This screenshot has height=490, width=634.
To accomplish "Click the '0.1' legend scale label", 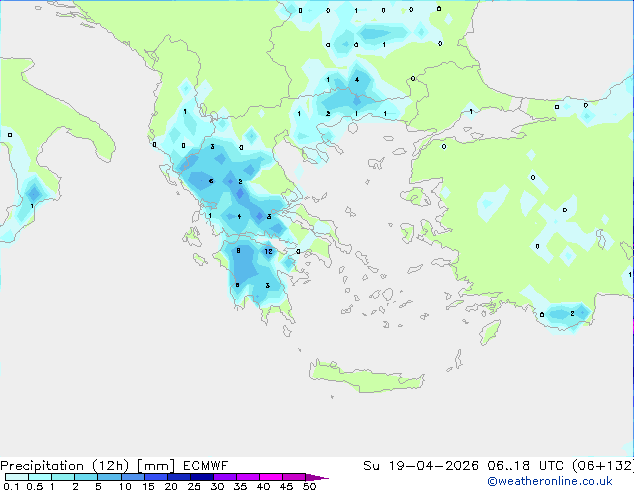I will coord(11,486).
